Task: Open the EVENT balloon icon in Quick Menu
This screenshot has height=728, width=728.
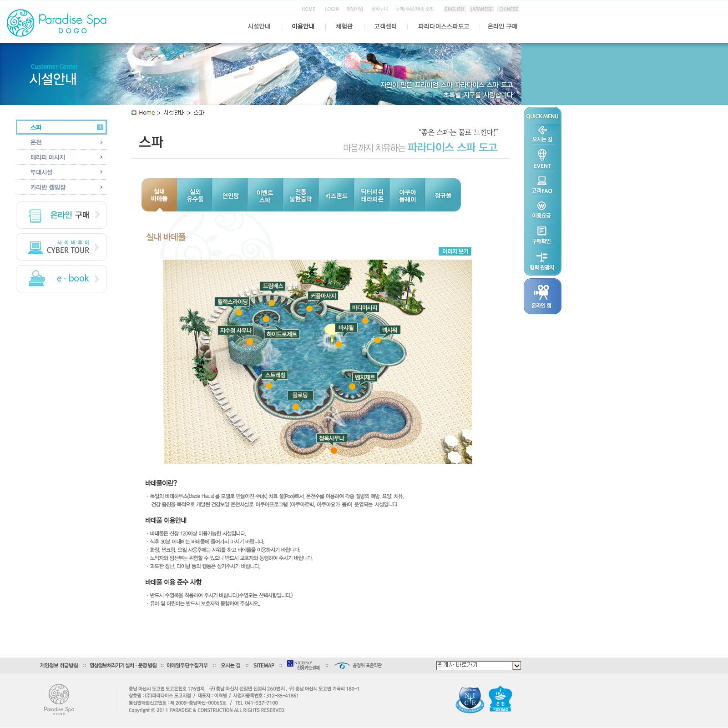Action: click(542, 155)
